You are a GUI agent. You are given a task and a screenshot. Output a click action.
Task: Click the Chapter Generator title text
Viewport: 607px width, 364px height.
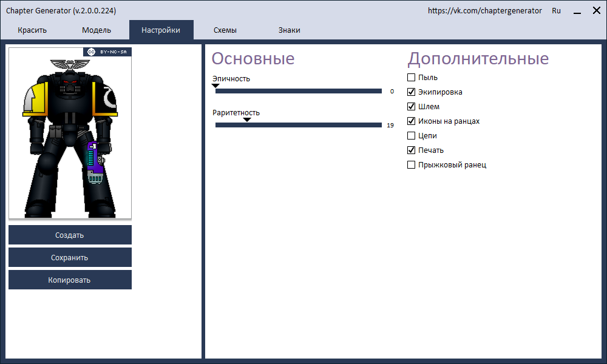[61, 11]
